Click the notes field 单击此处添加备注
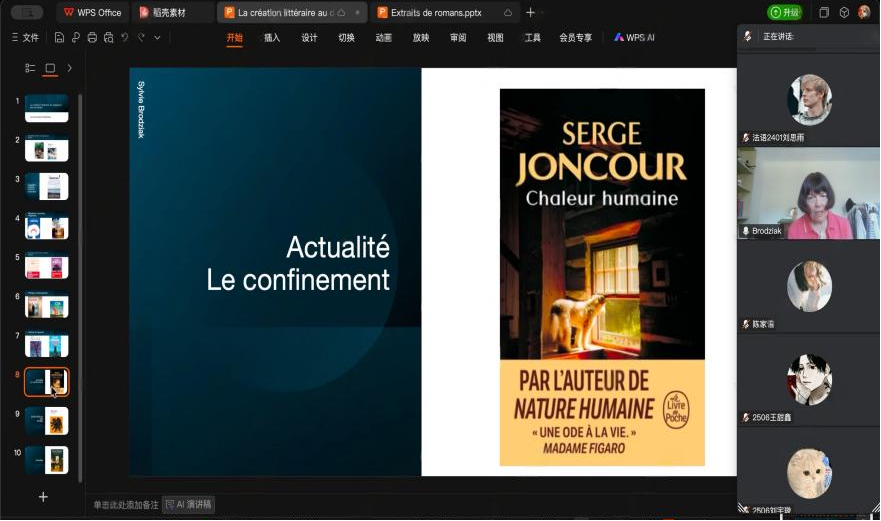Screen dimensions: 881x521 (x=126, y=505)
